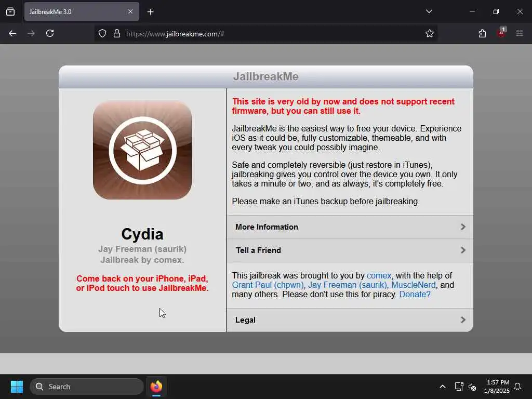Open the list all tabs dropdown arrow
Image resolution: width=532 pixels, height=399 pixels.
click(x=429, y=11)
